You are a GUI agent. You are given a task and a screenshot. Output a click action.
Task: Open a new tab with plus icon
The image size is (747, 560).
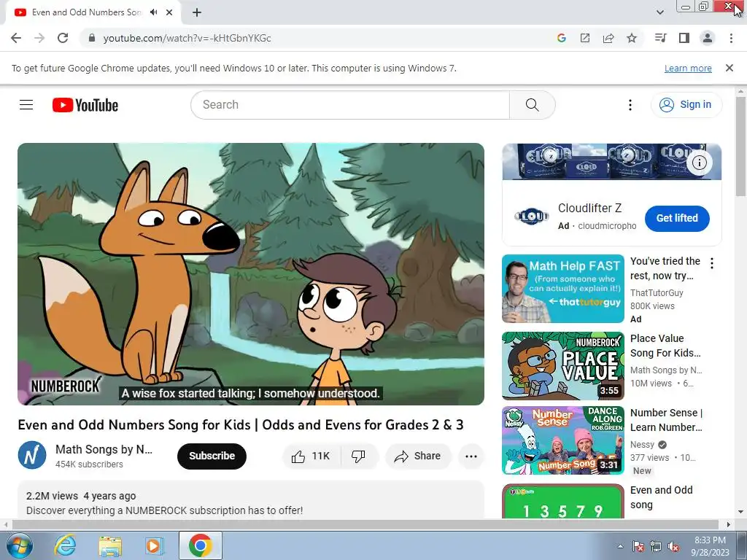pyautogui.click(x=197, y=12)
